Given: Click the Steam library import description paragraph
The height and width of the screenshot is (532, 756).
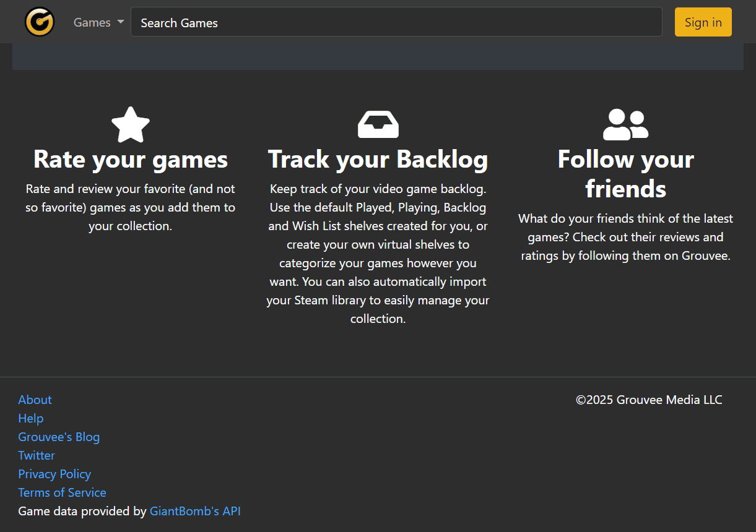Looking at the screenshot, I should pos(378,254).
